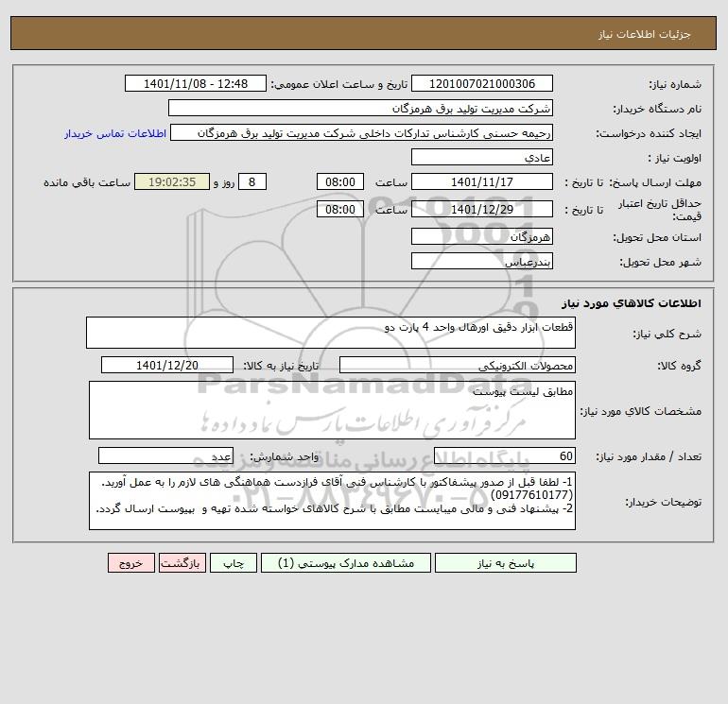Select the need number field 1201007021000306
728x704 pixels.
click(x=482, y=83)
